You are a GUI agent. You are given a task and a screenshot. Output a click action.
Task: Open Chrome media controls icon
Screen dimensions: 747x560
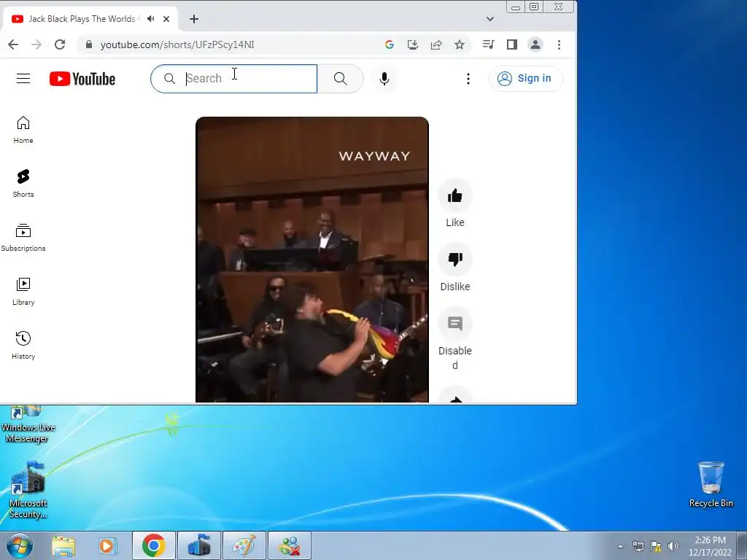click(x=488, y=44)
